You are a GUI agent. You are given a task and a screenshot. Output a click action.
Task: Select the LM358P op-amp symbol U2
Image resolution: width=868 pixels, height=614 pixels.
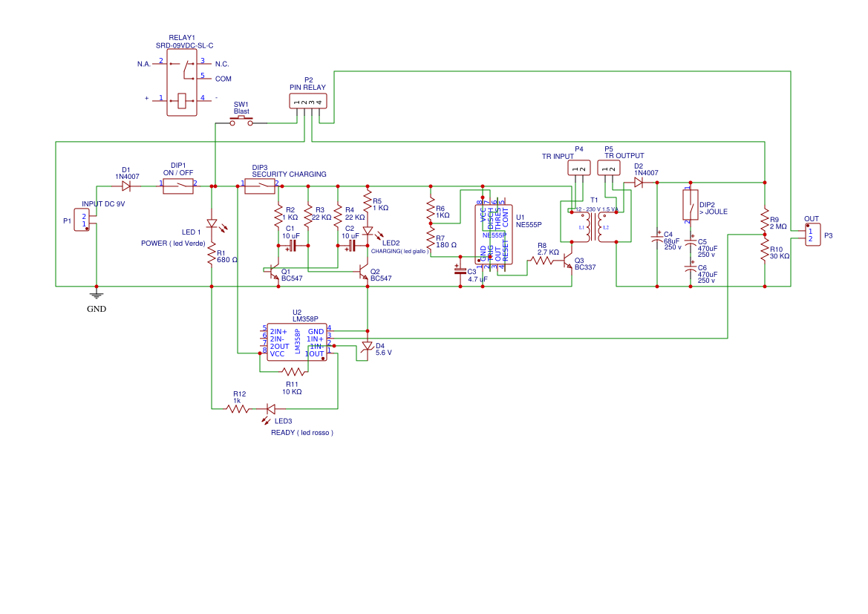[x=296, y=342]
